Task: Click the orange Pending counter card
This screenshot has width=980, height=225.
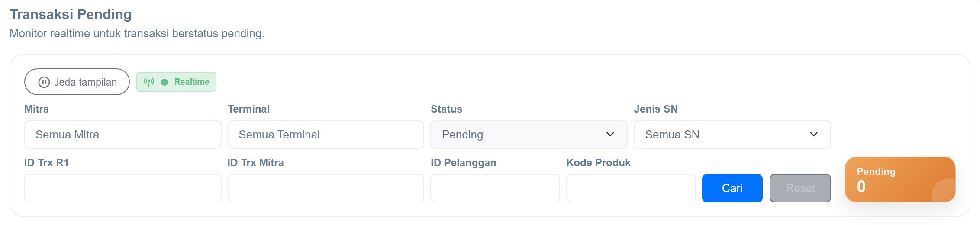Action: [900, 180]
